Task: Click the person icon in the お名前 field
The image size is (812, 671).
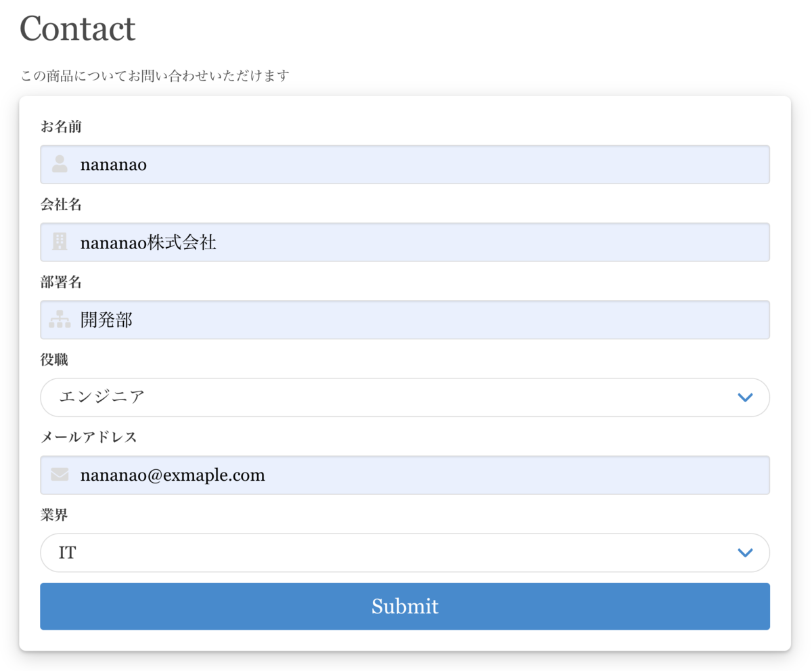Action: tap(58, 165)
